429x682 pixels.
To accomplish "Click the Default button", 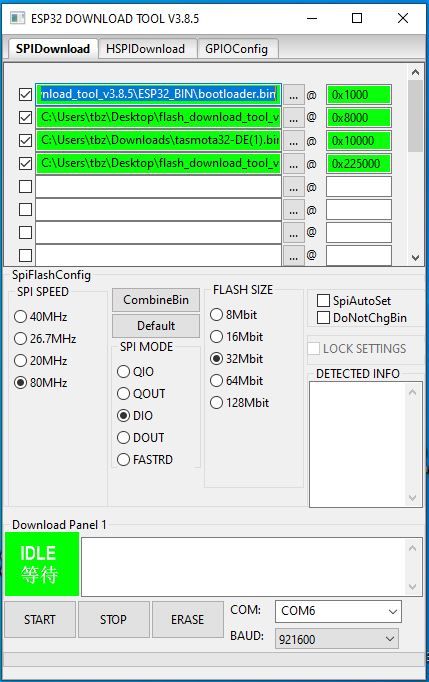I will point(156,325).
